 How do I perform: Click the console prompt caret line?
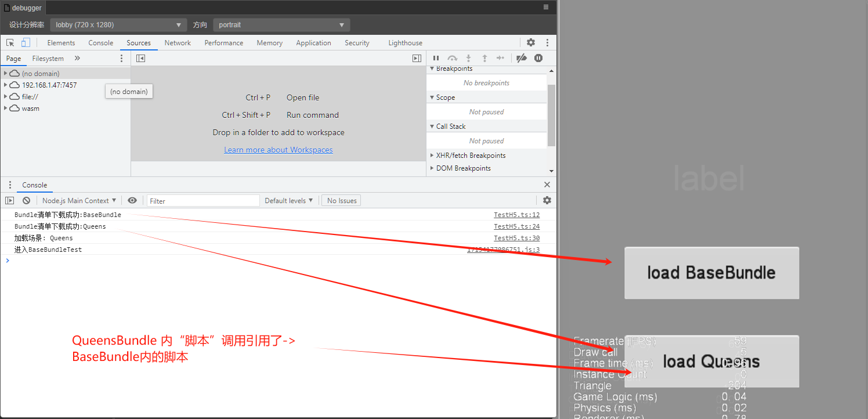point(279,261)
